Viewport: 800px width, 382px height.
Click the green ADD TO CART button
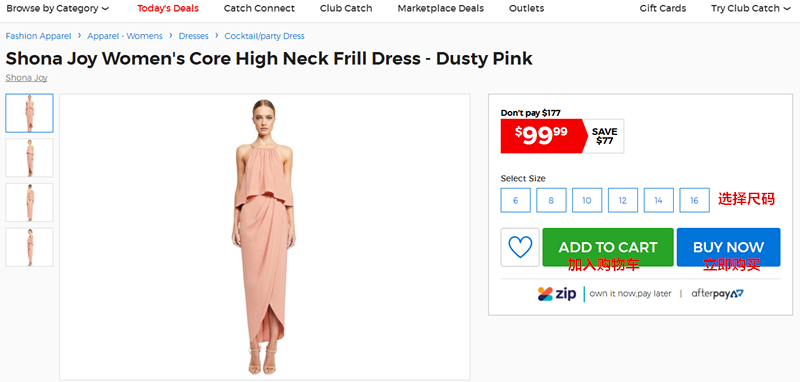(608, 247)
